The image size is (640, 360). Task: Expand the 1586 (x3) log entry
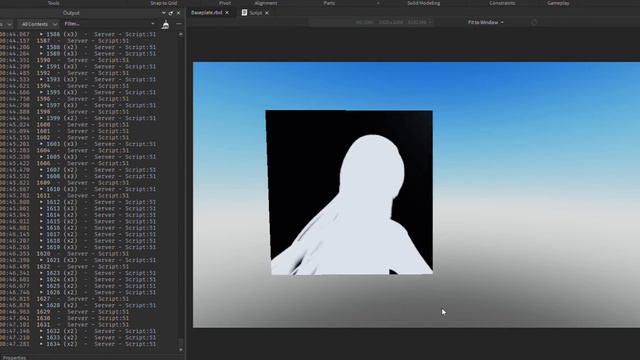pos(42,34)
